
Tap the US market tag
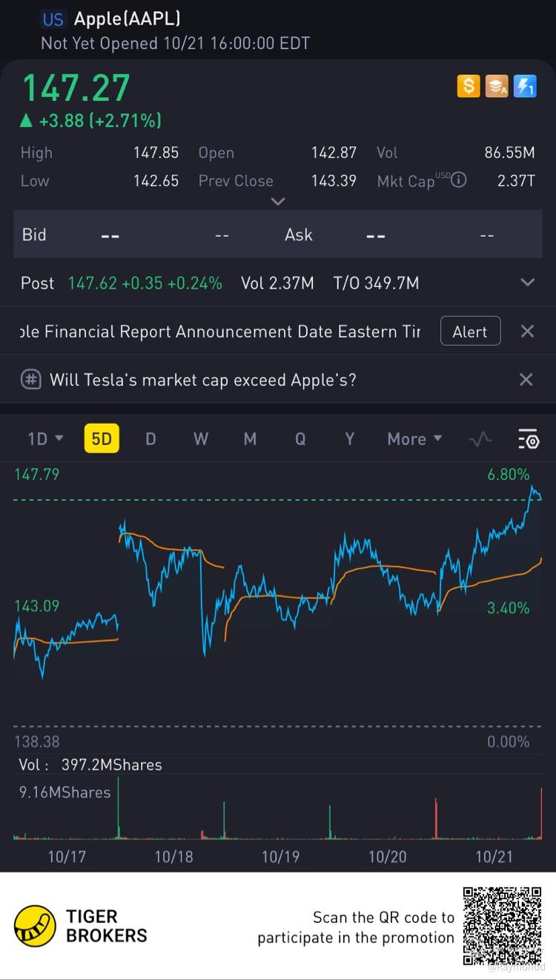(x=53, y=19)
